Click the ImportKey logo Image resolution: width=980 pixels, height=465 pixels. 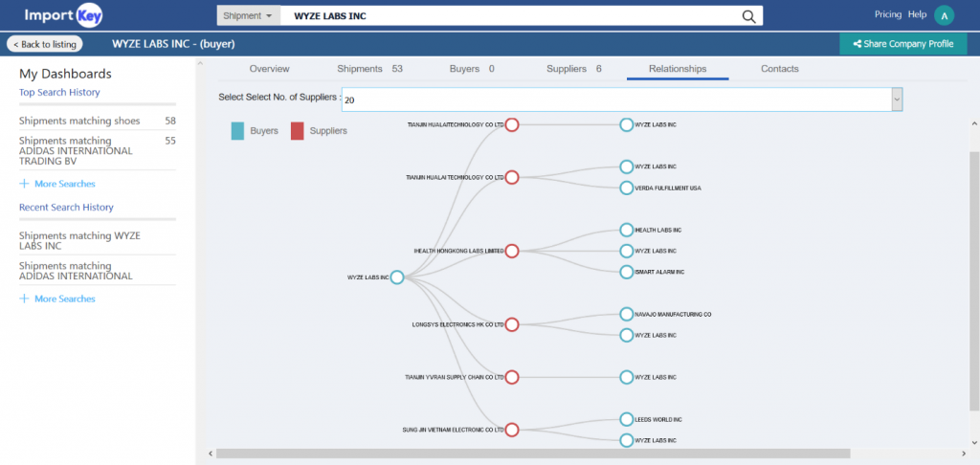(x=63, y=15)
